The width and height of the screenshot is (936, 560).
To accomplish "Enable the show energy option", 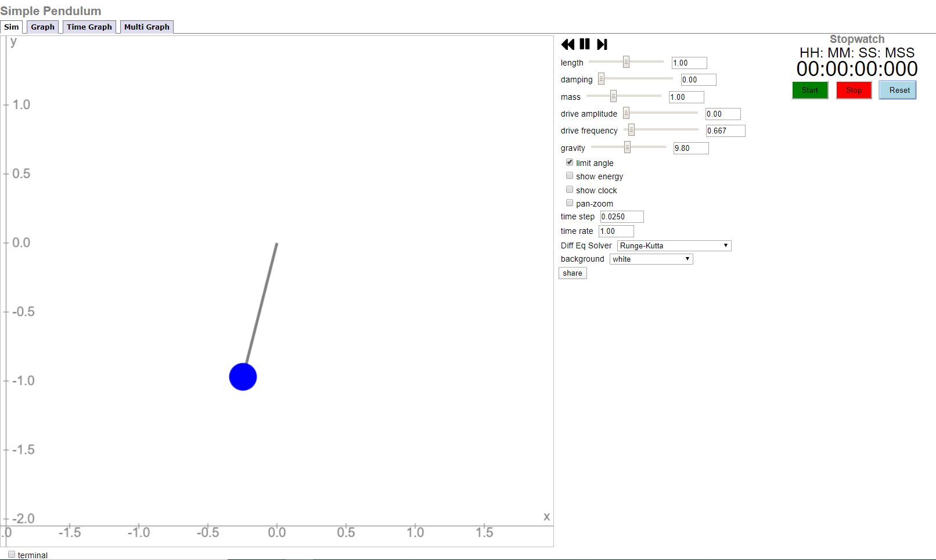I will [570, 175].
